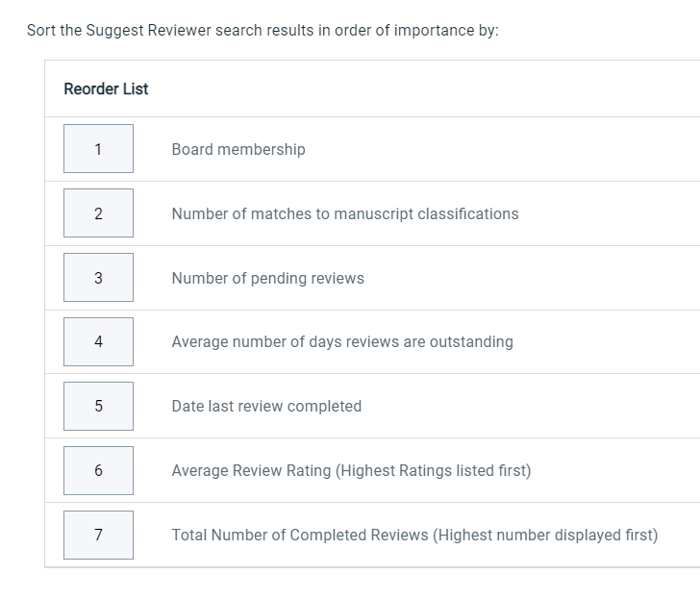
Task: Click '(Highest number displayed first)' text
Action: [x=545, y=535]
